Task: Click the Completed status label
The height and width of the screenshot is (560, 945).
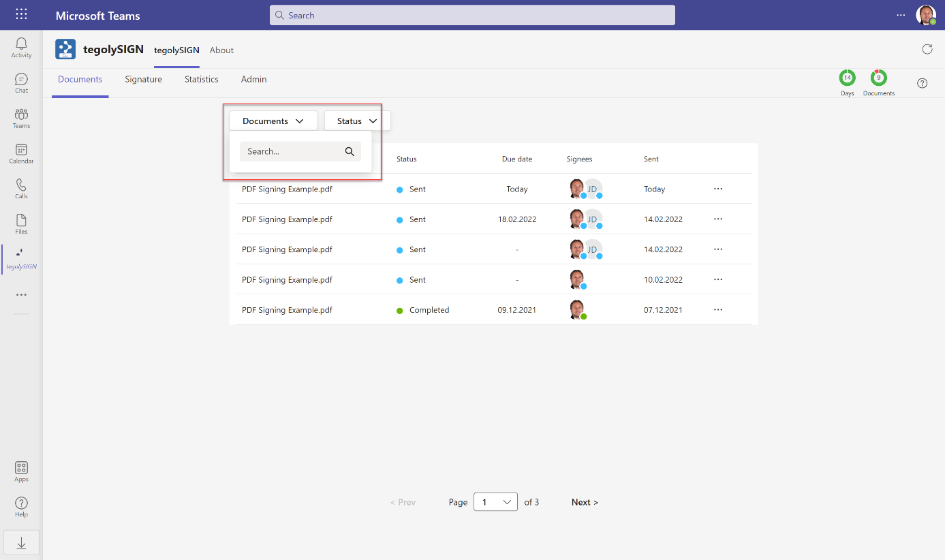Action: [429, 310]
